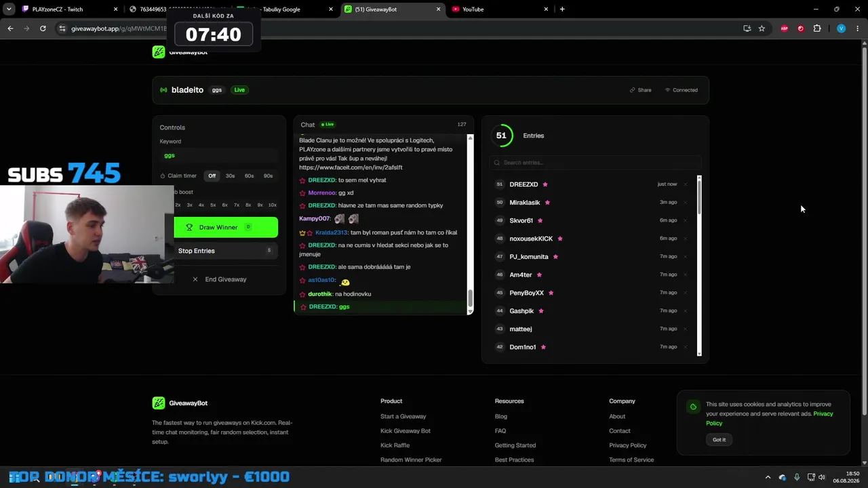The height and width of the screenshot is (488, 868).
Task: Click the GiveawayBot logo icon in the footer
Action: [x=158, y=403]
